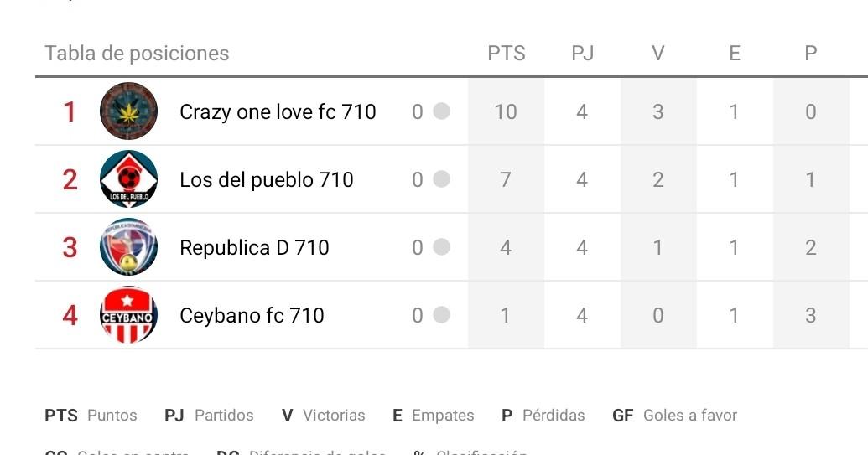This screenshot has height=455, width=868.
Task: Click the Crazy one love fc team logo
Action: click(x=128, y=111)
